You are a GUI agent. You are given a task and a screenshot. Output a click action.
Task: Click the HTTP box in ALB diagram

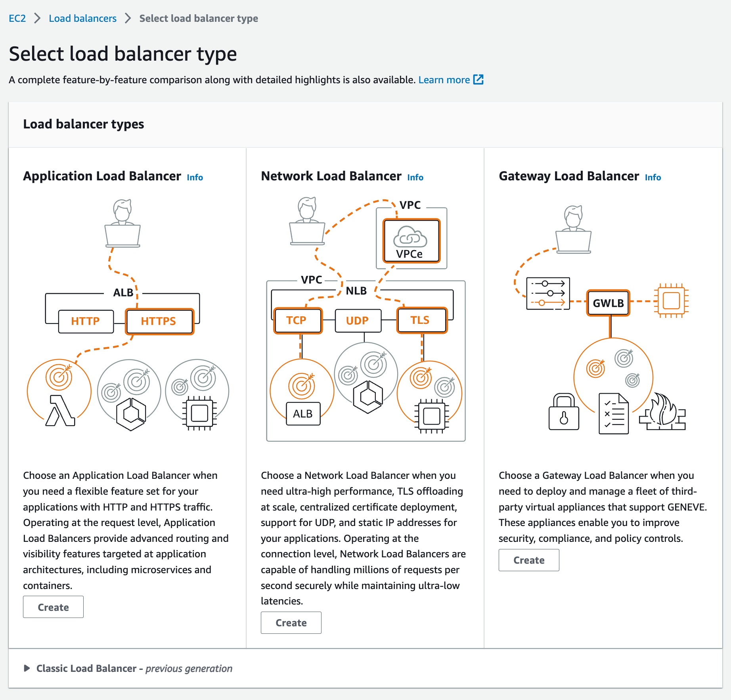point(86,321)
